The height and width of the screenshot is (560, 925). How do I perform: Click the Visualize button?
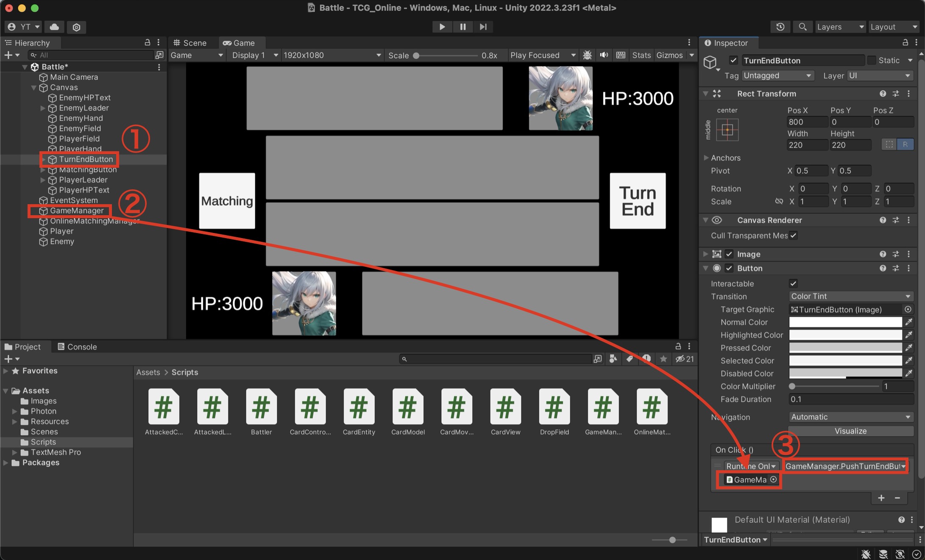click(850, 431)
